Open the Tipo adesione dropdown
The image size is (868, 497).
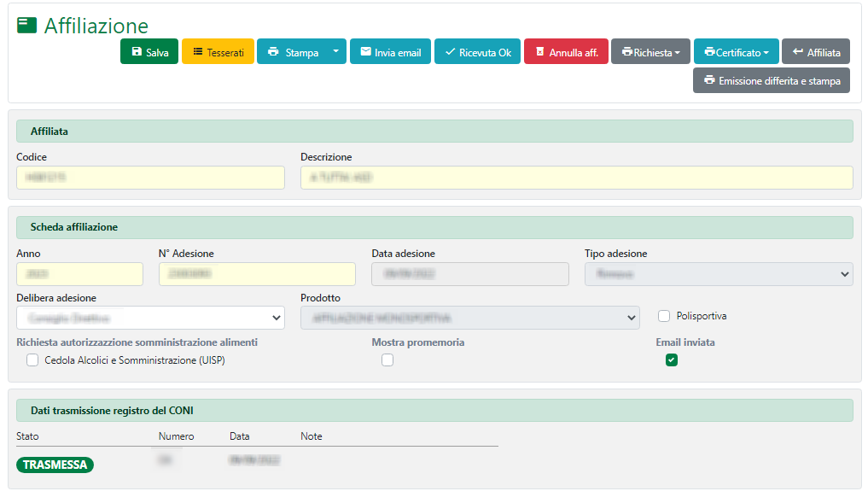(718, 274)
